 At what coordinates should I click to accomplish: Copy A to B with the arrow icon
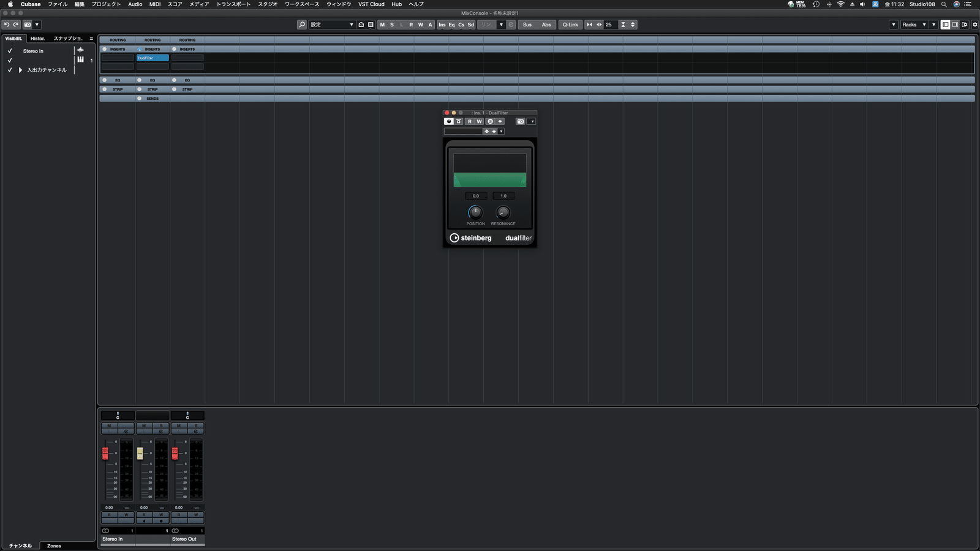pos(500,121)
